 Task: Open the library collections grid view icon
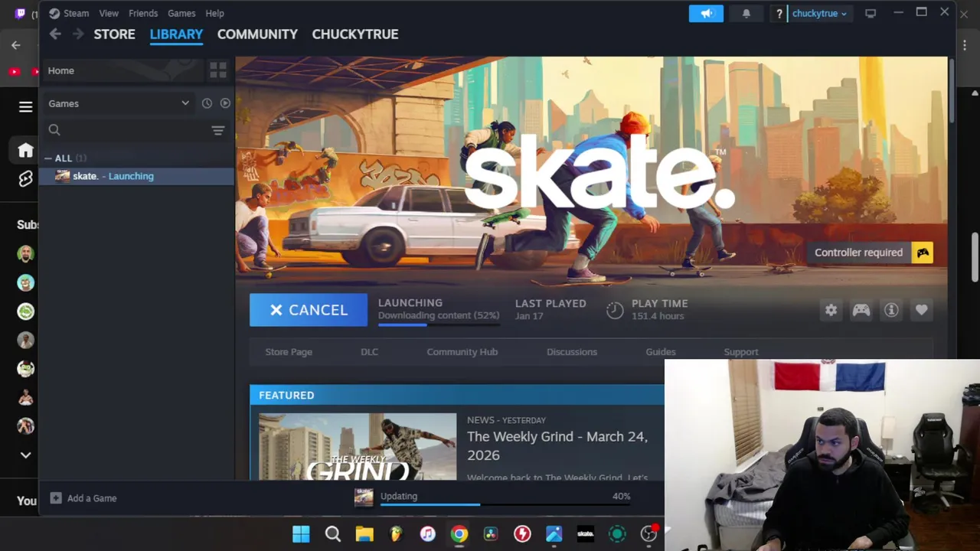point(218,70)
